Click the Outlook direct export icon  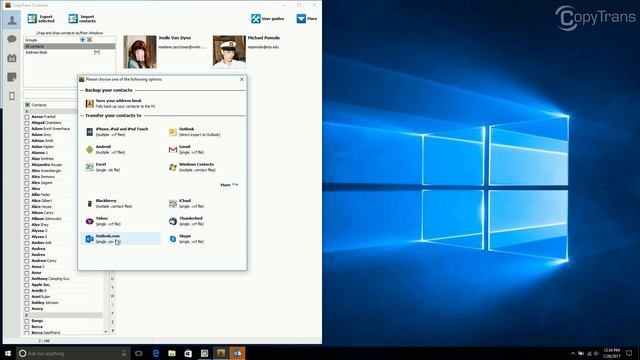[x=173, y=132]
